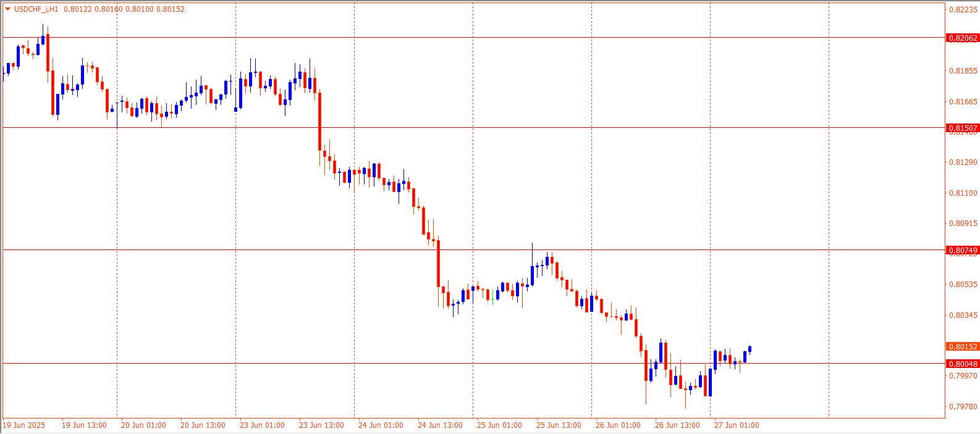Select the red 0.80749 price label
Image resolution: width=980 pixels, height=434 pixels.
(963, 251)
